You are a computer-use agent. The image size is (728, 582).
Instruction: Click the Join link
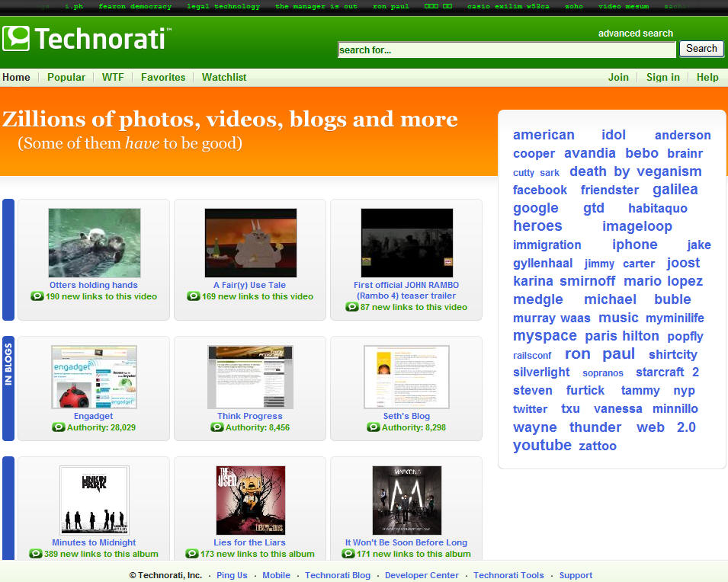click(x=618, y=77)
